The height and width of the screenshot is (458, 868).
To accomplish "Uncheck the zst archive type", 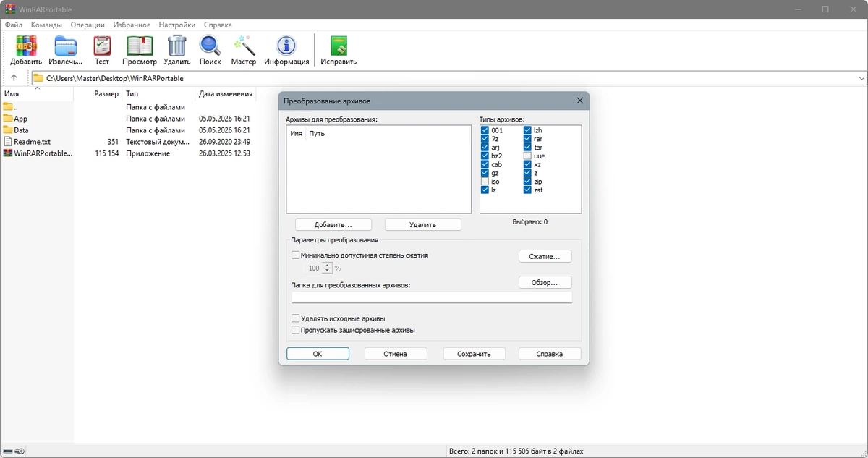I will 528,190.
